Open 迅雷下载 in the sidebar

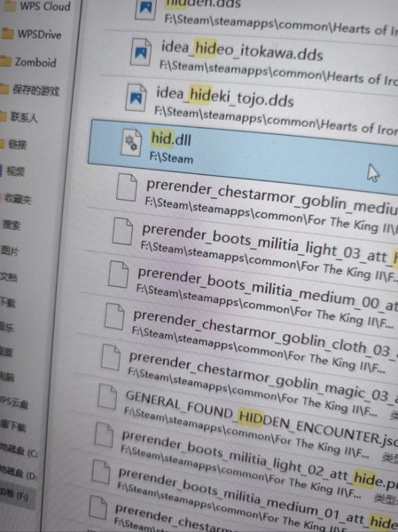(x=13, y=426)
